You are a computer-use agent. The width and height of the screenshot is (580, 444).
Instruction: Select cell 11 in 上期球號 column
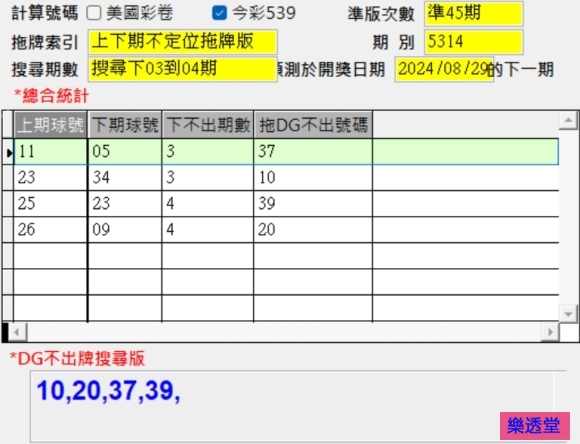coord(51,152)
